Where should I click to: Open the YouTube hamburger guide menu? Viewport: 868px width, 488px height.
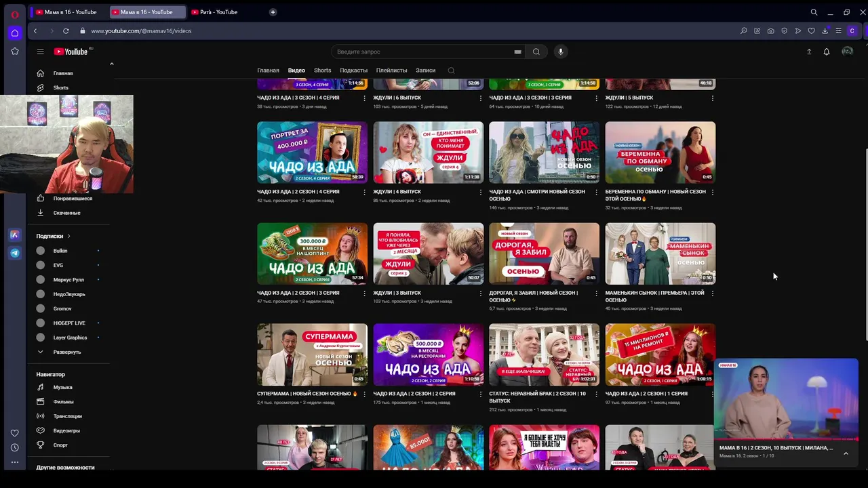40,52
